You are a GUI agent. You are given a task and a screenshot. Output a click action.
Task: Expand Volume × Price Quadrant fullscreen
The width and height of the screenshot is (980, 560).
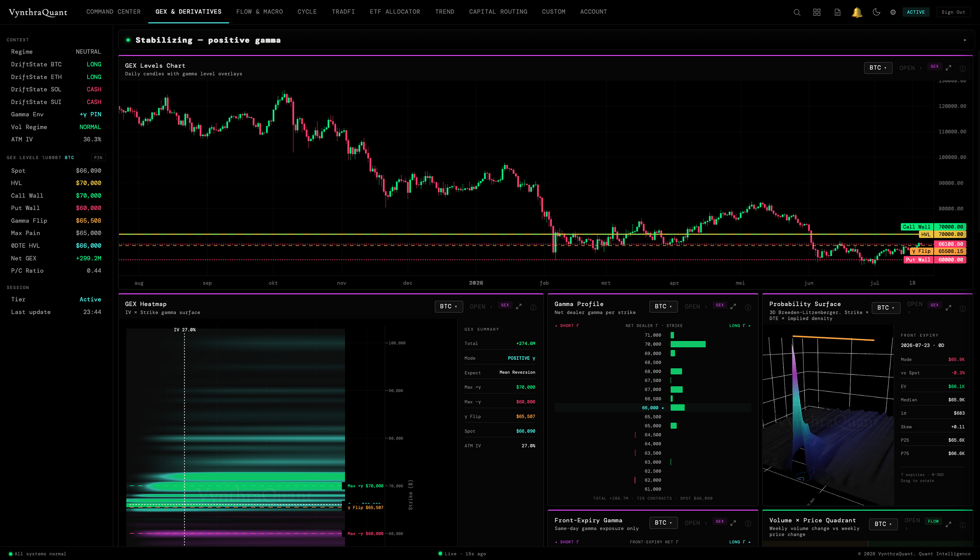pyautogui.click(x=948, y=524)
